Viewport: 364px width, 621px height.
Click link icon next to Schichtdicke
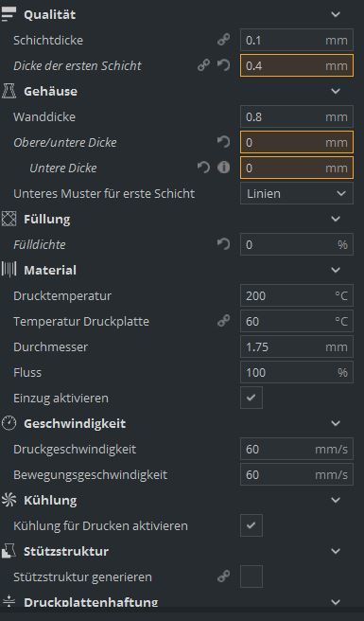click(223, 40)
